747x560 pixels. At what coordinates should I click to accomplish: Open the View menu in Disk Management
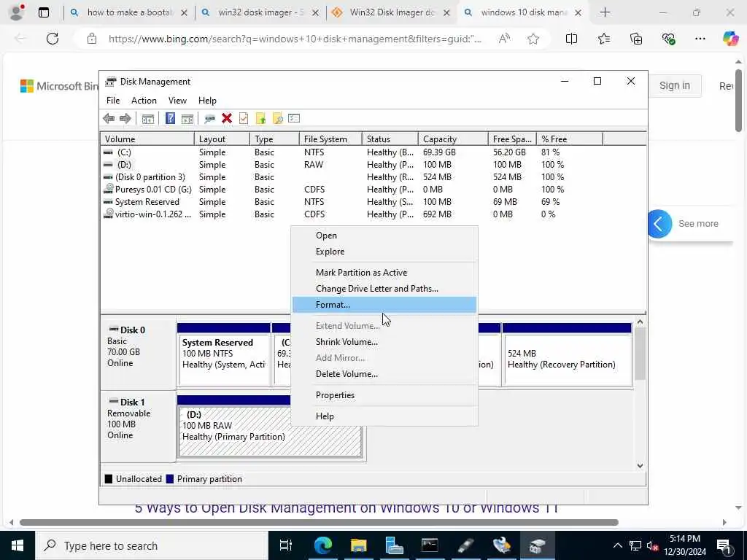pos(177,101)
